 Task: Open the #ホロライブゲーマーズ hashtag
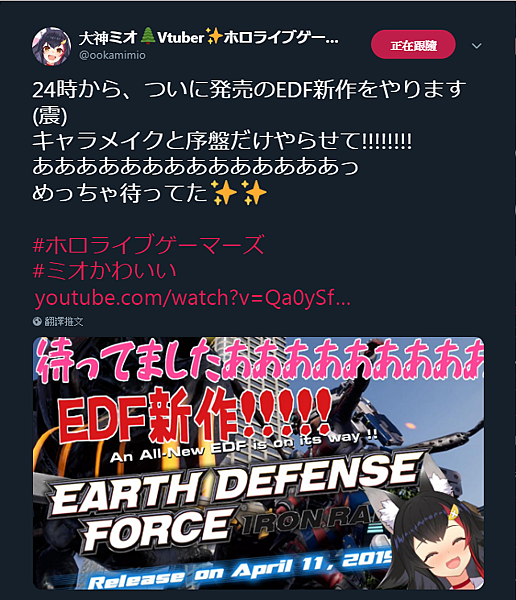click(149, 244)
